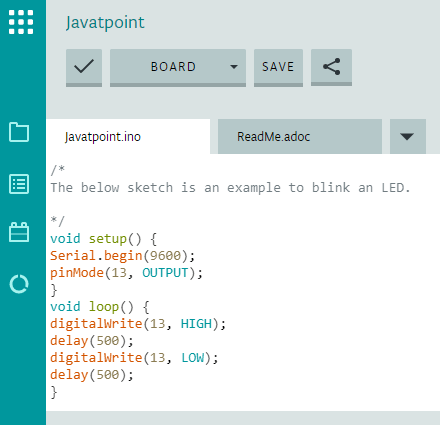
Task: Expand the tab options dropdown arrow
Action: pos(408,136)
